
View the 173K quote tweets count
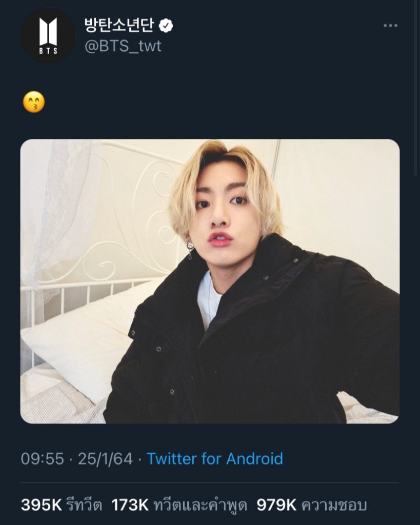(130, 505)
